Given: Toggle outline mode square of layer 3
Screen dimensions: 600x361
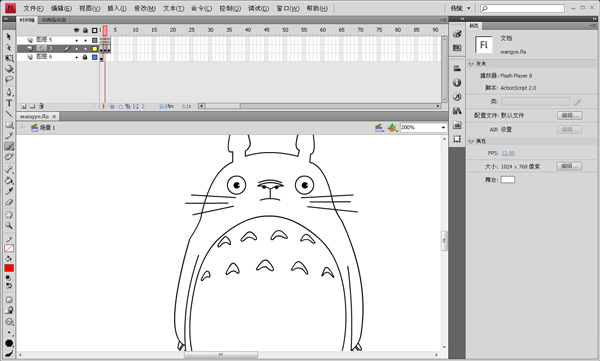Looking at the screenshot, I should point(95,49).
